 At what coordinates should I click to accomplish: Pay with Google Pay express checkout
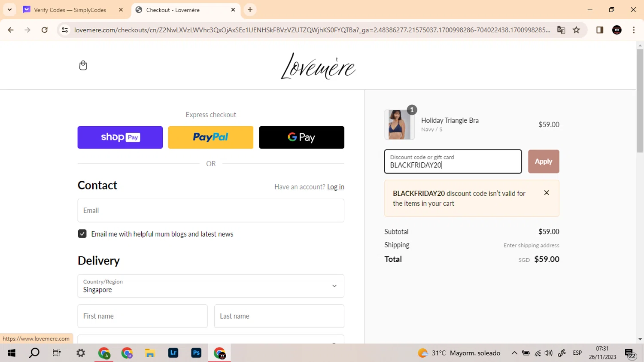301,137
